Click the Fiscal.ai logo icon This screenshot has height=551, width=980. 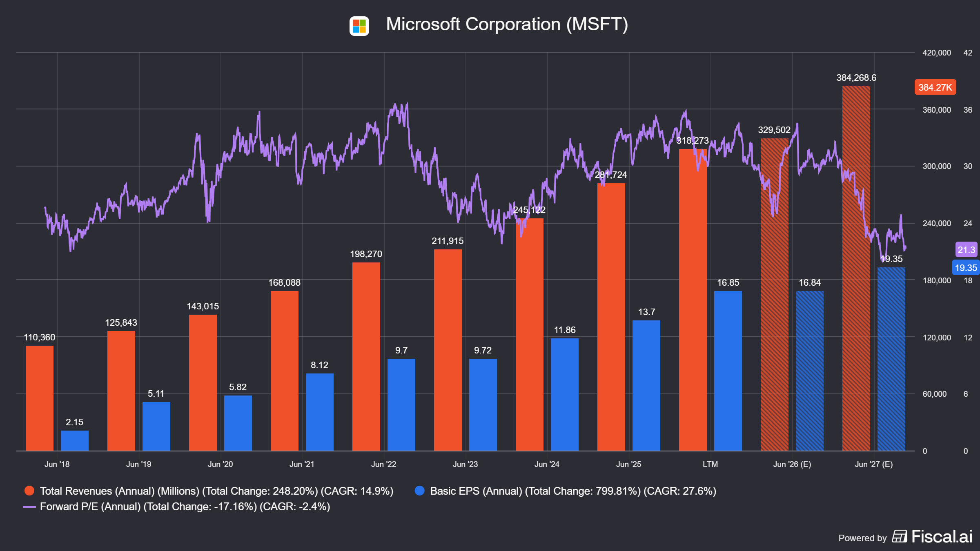pos(899,536)
